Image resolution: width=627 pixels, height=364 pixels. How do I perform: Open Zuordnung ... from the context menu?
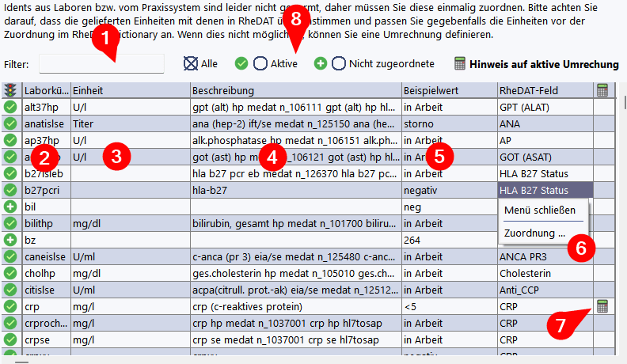tap(534, 233)
